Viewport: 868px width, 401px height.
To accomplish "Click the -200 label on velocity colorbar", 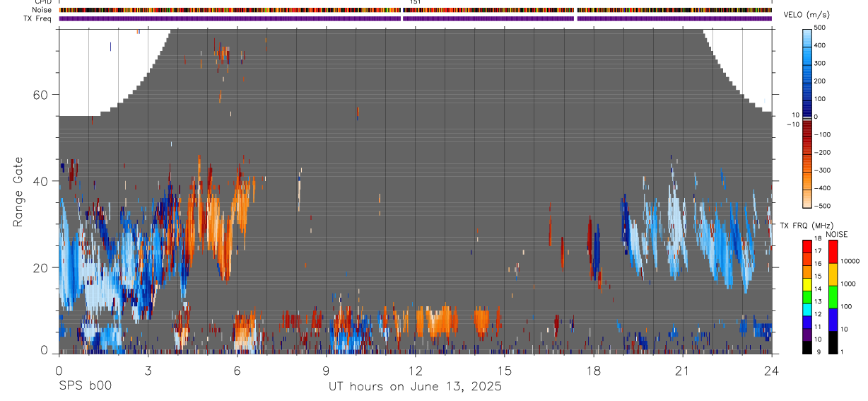I will pos(821,153).
